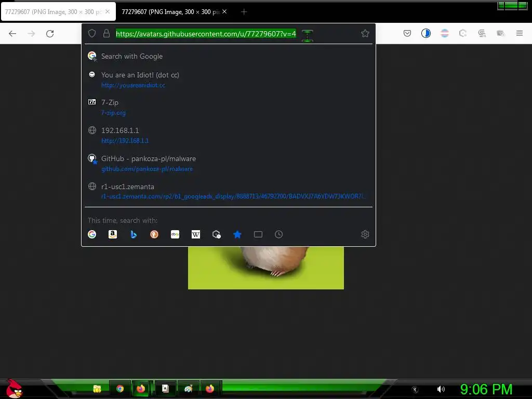Open the site security padlock info
The image size is (532, 399).
click(106, 33)
